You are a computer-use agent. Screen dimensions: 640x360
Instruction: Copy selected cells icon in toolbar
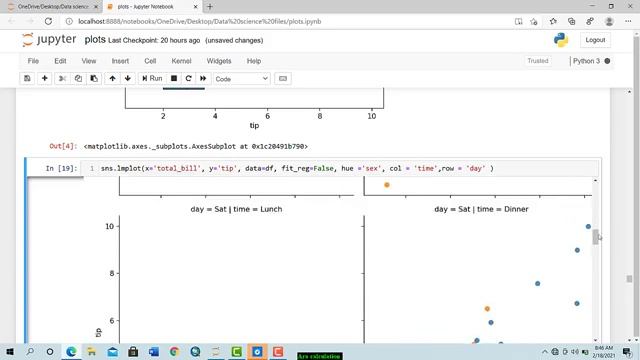click(78, 78)
